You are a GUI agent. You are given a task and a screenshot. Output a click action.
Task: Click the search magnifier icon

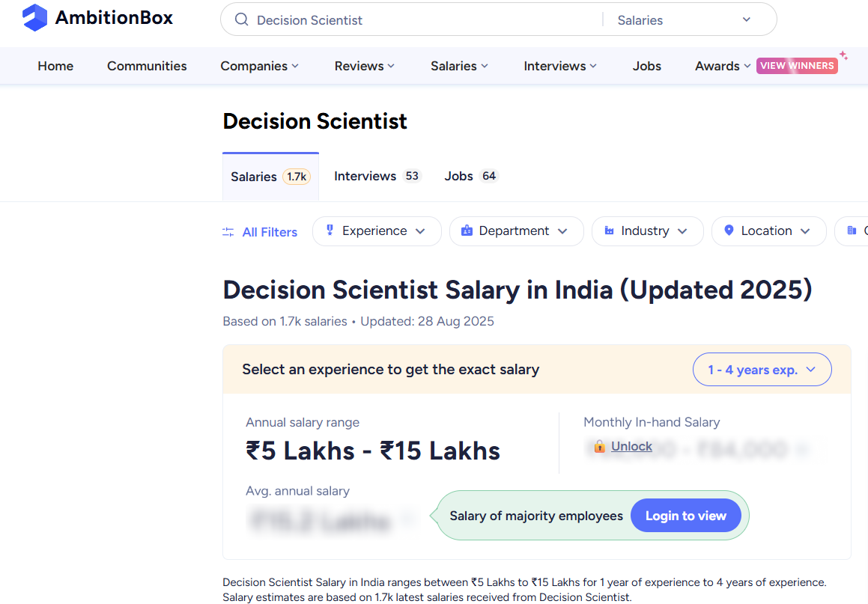[241, 20]
